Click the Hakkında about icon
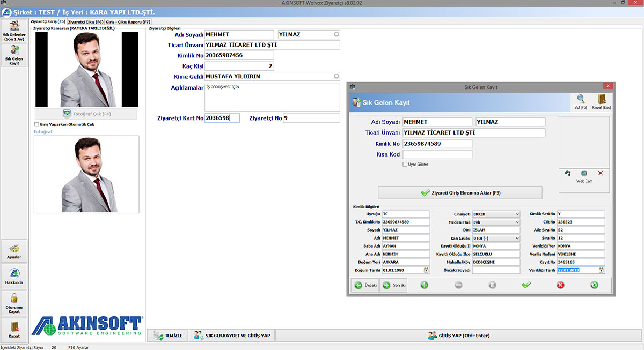This screenshot has height=350, width=644. point(14,275)
